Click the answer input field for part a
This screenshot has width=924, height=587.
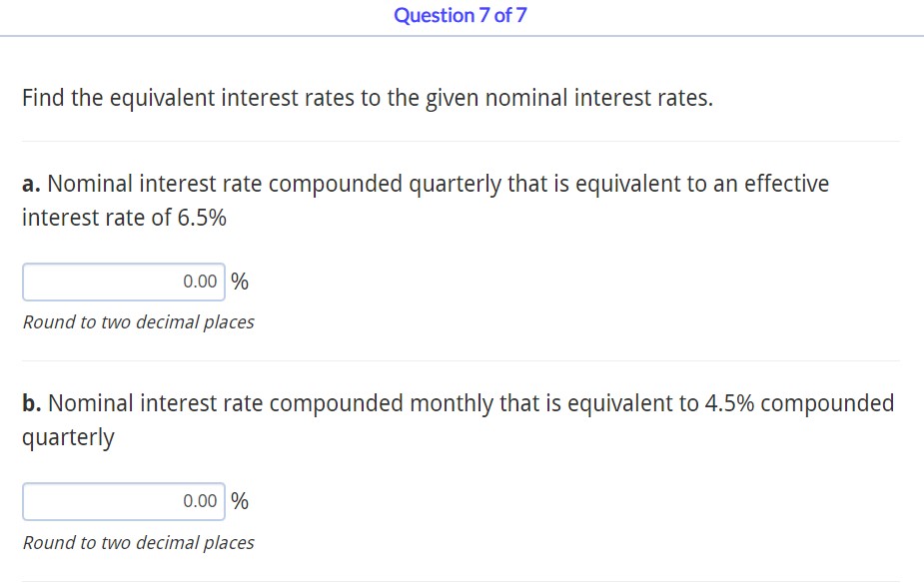(x=123, y=282)
